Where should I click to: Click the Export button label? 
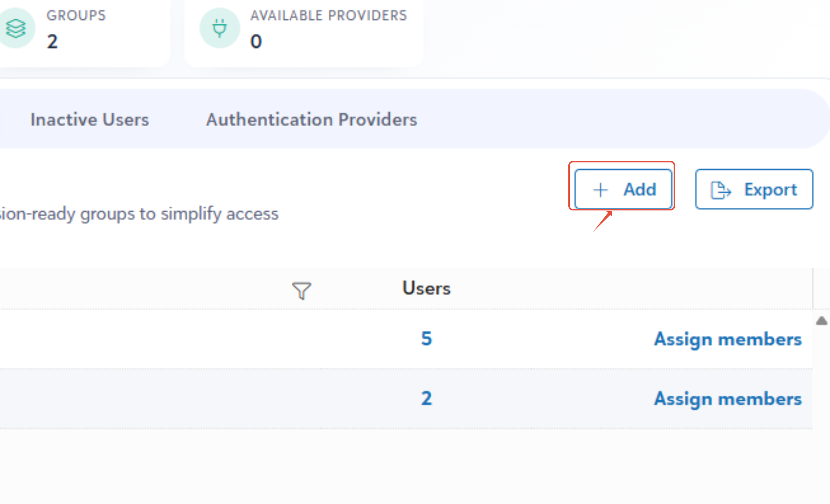[770, 189]
